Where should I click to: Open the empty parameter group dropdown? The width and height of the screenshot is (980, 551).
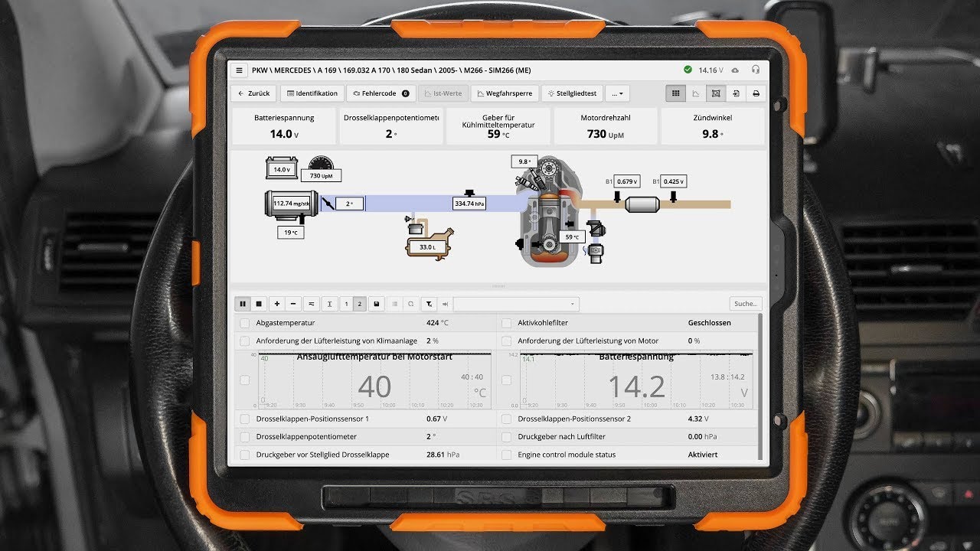coord(517,304)
